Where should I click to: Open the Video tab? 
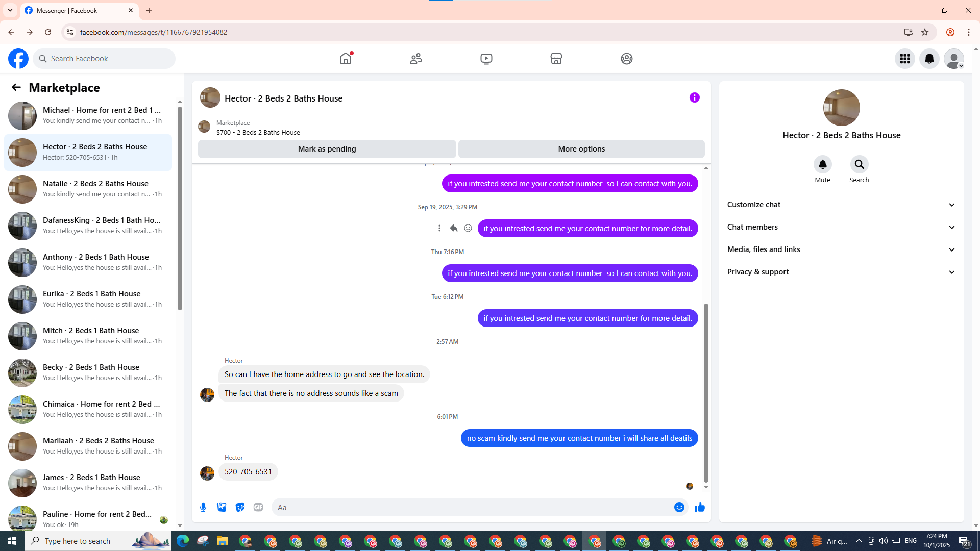[x=486, y=59]
